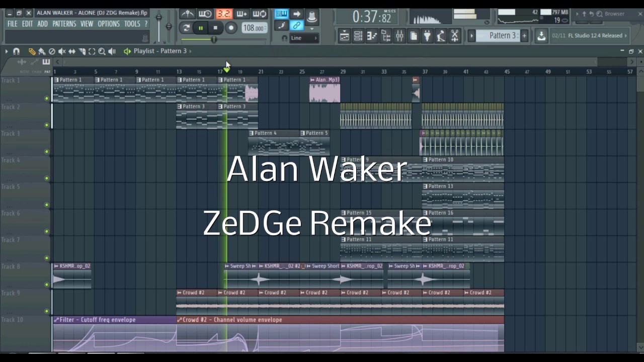Open the project picker icon
Image resolution: width=644 pixels, height=362 pixels.
414,36
